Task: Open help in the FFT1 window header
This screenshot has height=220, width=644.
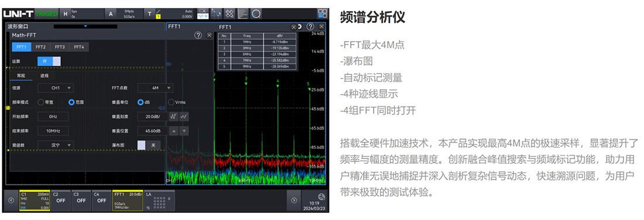Action: [310, 26]
